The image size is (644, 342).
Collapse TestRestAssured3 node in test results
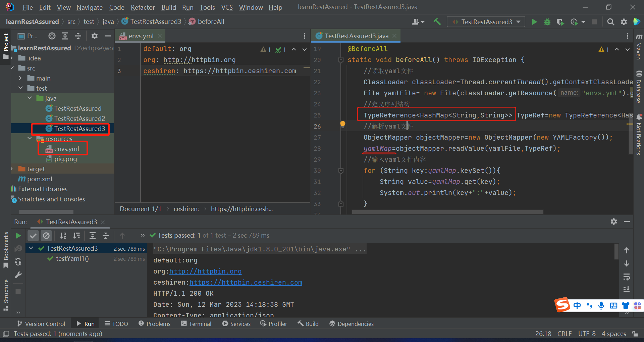click(x=31, y=248)
